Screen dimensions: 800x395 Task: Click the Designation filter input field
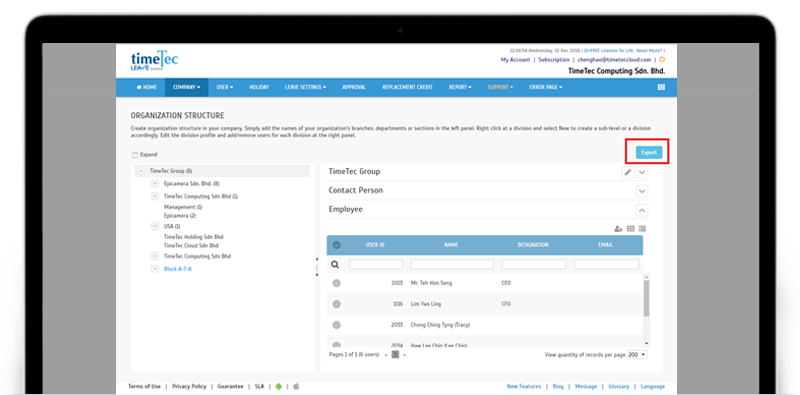point(534,264)
